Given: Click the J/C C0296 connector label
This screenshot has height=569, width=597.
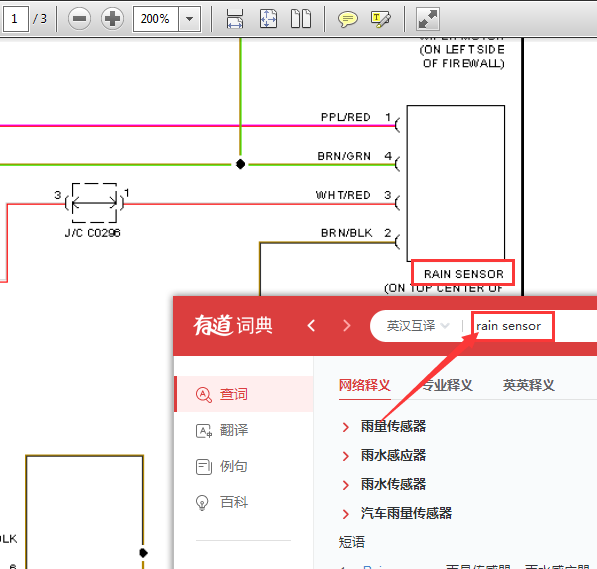Looking at the screenshot, I should tap(93, 233).
